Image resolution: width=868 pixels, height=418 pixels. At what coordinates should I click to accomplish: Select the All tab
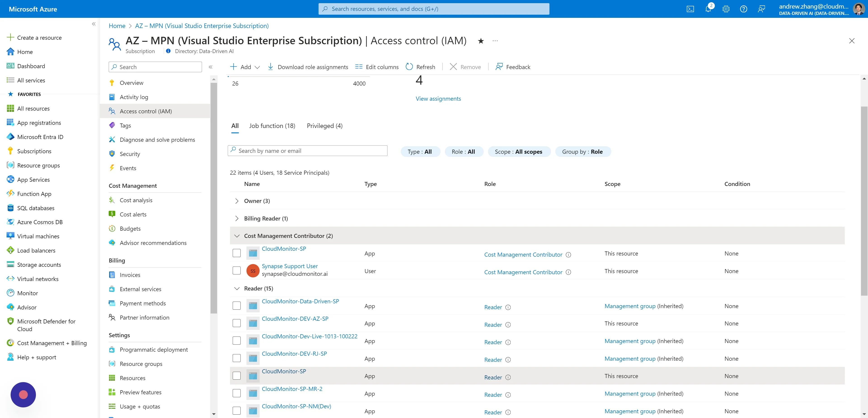235,125
